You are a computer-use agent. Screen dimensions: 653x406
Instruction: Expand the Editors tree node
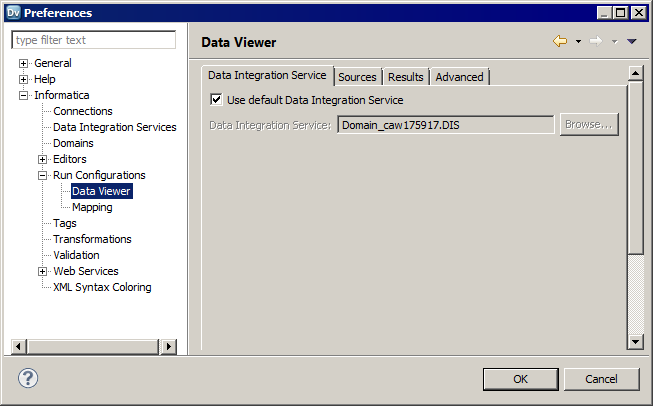pos(43,159)
